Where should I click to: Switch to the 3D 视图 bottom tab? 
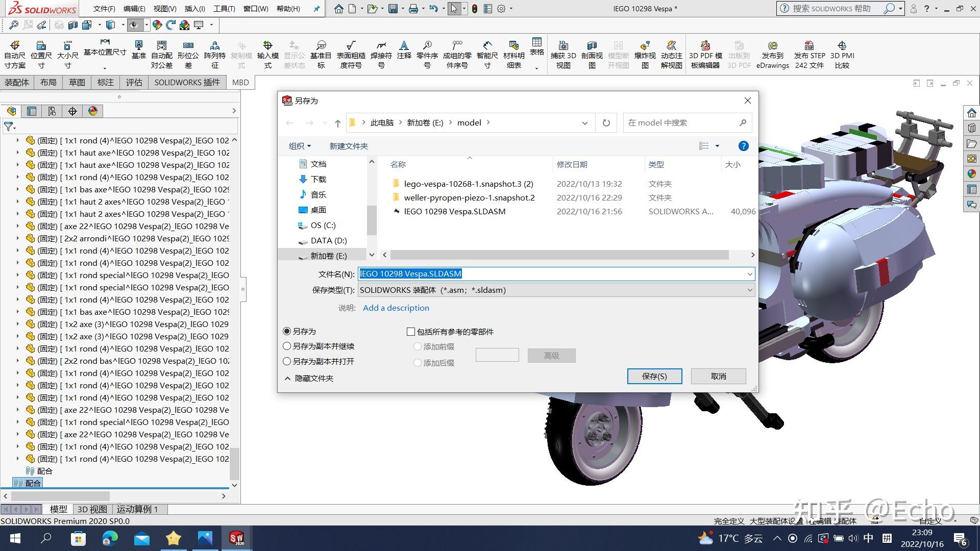point(92,509)
